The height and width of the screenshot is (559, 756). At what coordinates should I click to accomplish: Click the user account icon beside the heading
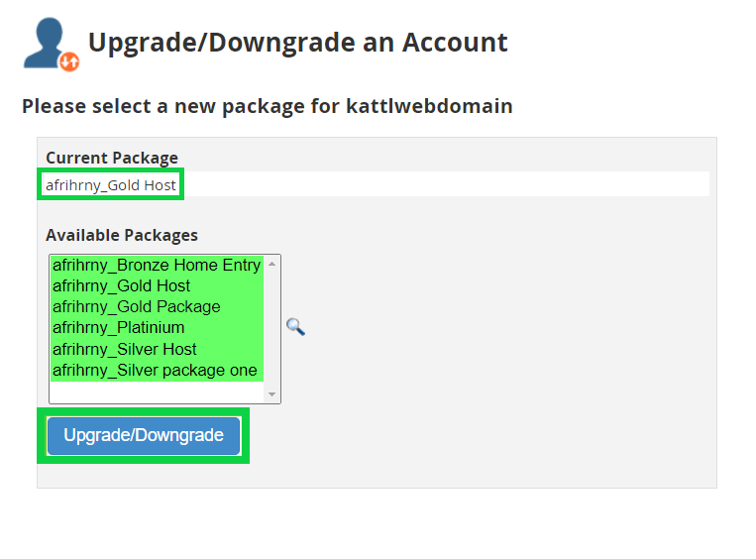point(47,43)
